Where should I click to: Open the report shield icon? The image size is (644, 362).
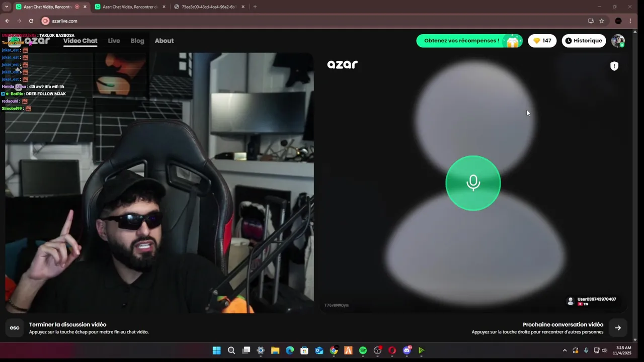coord(614,66)
